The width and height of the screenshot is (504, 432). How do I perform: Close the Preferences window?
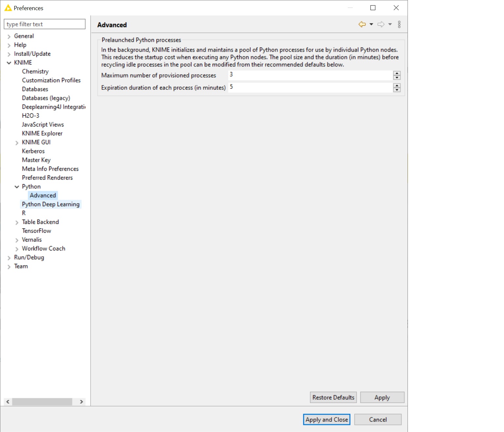(396, 8)
